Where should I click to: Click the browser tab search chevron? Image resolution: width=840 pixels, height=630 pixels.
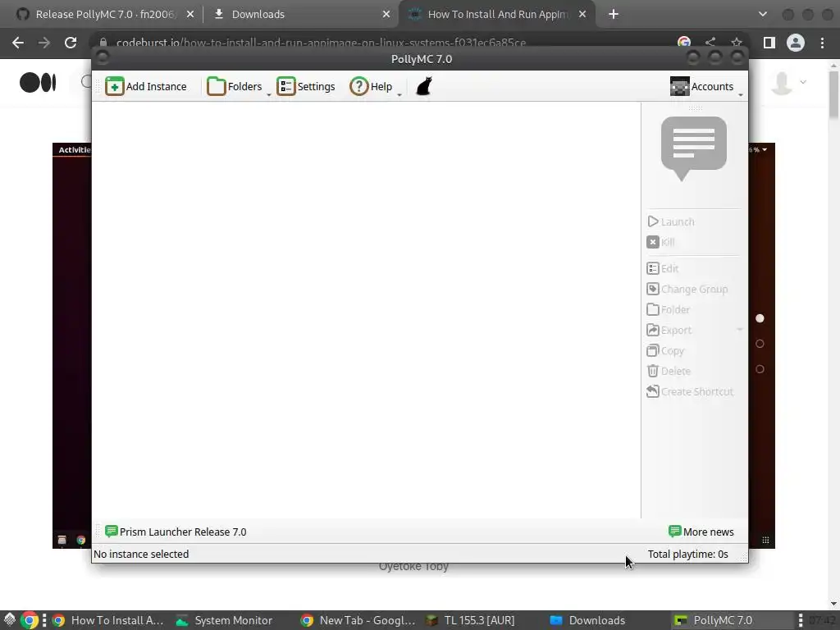[763, 15]
